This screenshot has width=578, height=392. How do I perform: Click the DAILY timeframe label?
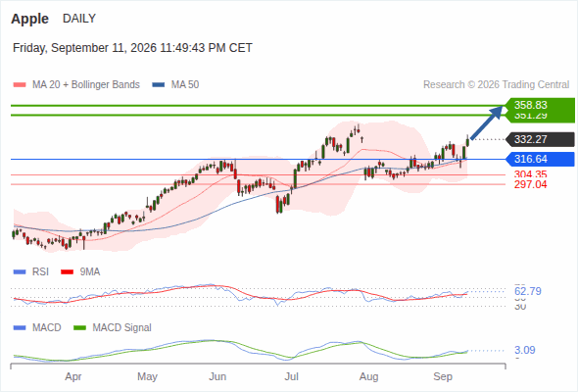(79, 19)
